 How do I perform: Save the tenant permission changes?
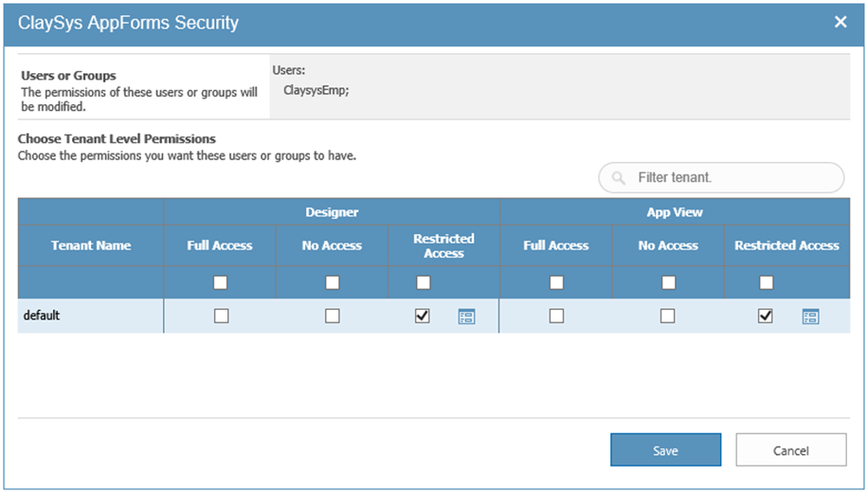coord(665,450)
